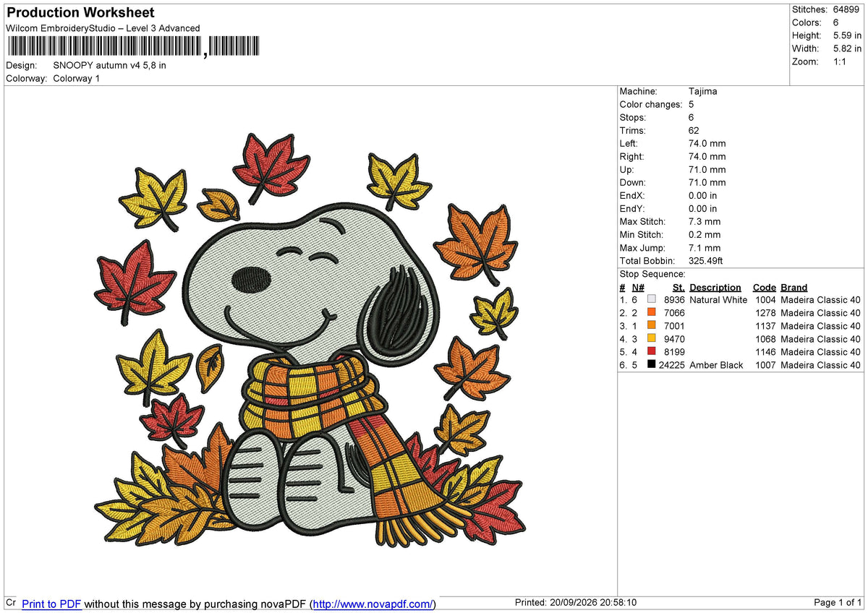Select the Max Jump value 7.1 mm
Image resolution: width=868 pixels, height=613 pixels.
[x=705, y=247]
